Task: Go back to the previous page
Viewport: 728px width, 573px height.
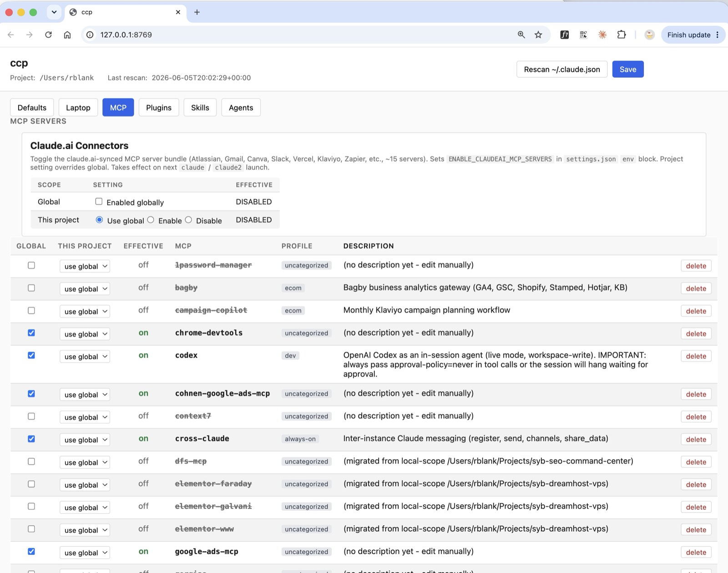Action: coord(11,35)
